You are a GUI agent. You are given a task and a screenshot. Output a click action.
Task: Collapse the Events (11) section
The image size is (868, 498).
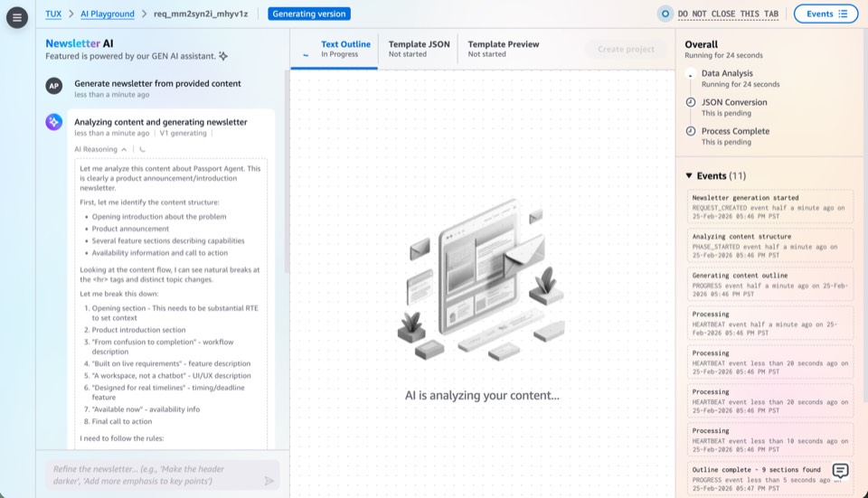(x=716, y=176)
